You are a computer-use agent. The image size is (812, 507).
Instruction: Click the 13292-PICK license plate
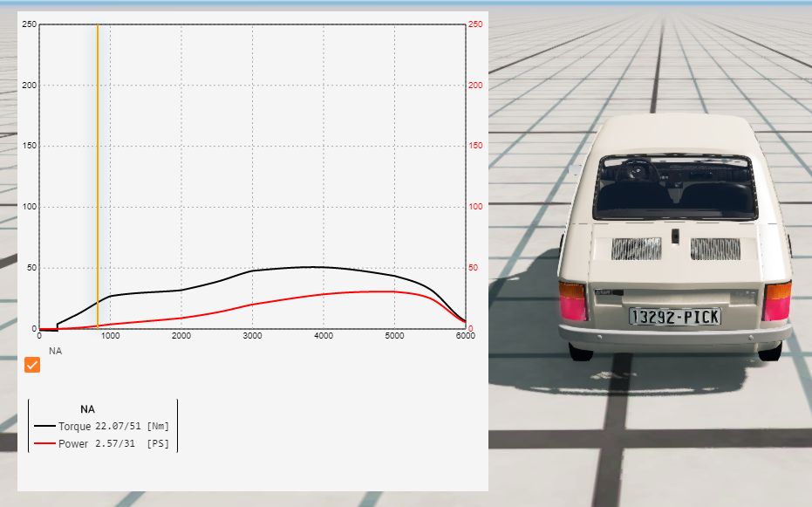(x=675, y=317)
